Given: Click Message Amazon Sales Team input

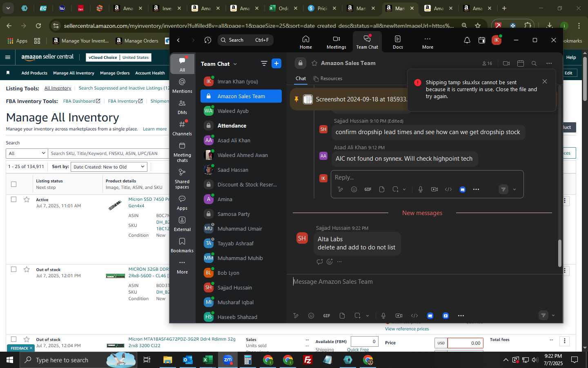Looking at the screenshot, I should pyautogui.click(x=424, y=282).
